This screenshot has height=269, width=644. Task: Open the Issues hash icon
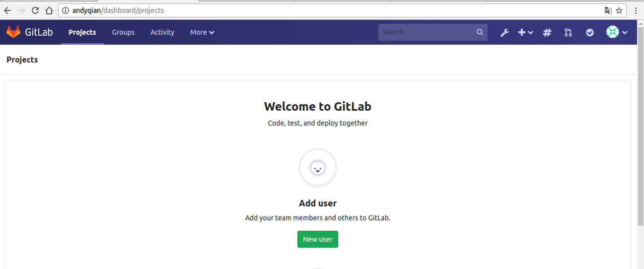547,32
